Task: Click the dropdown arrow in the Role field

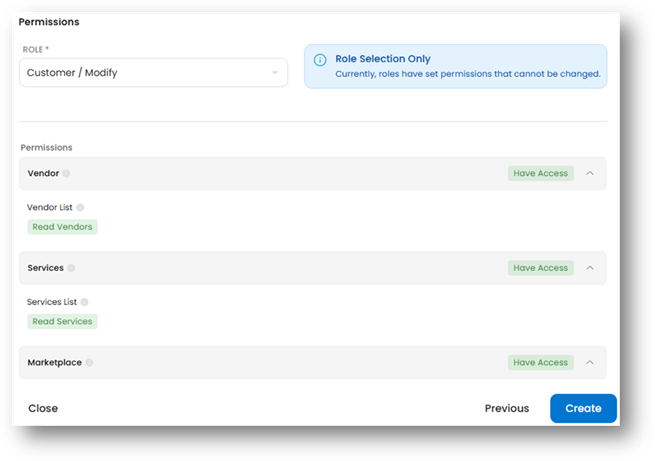Action: 274,73
